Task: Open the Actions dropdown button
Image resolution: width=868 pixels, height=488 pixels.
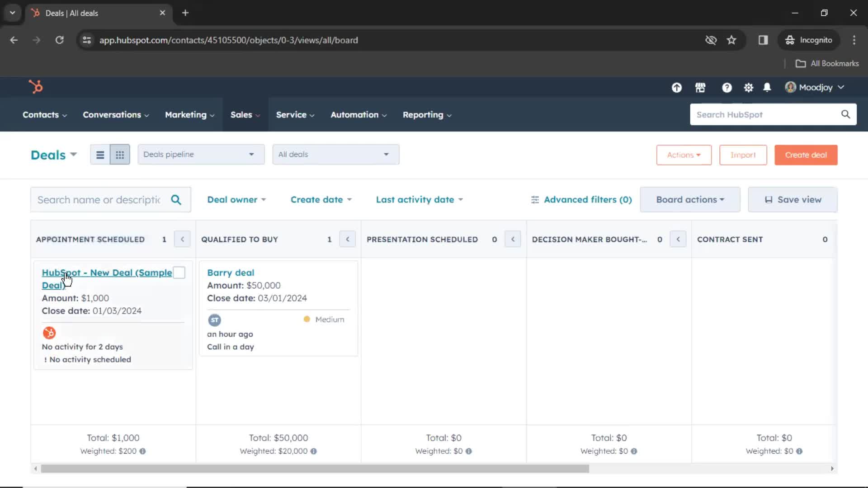Action: click(x=684, y=155)
